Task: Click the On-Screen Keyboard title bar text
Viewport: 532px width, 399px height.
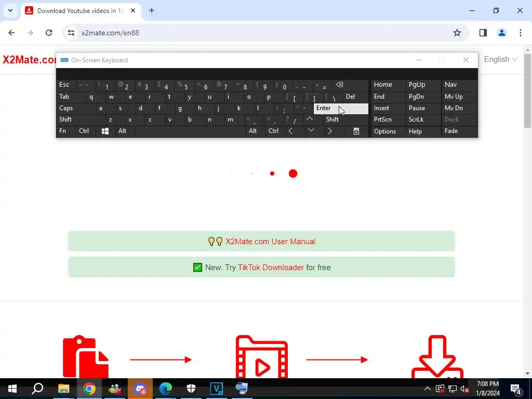Action: [99, 60]
